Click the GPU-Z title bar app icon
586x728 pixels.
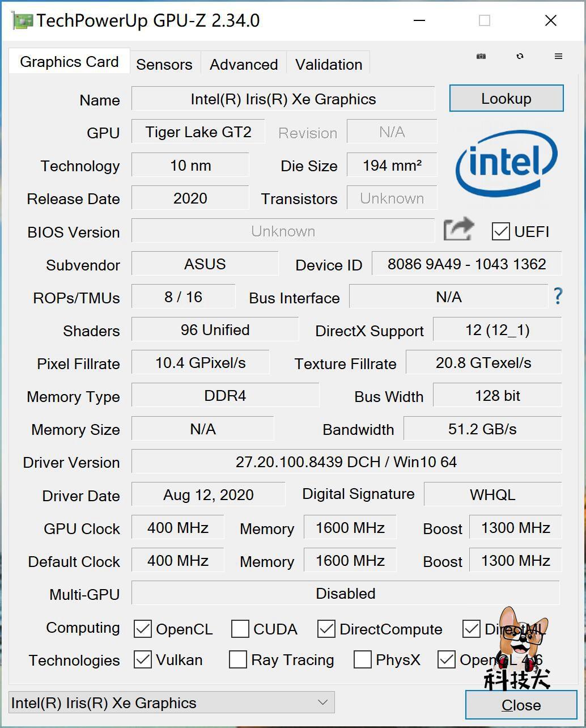[22, 20]
